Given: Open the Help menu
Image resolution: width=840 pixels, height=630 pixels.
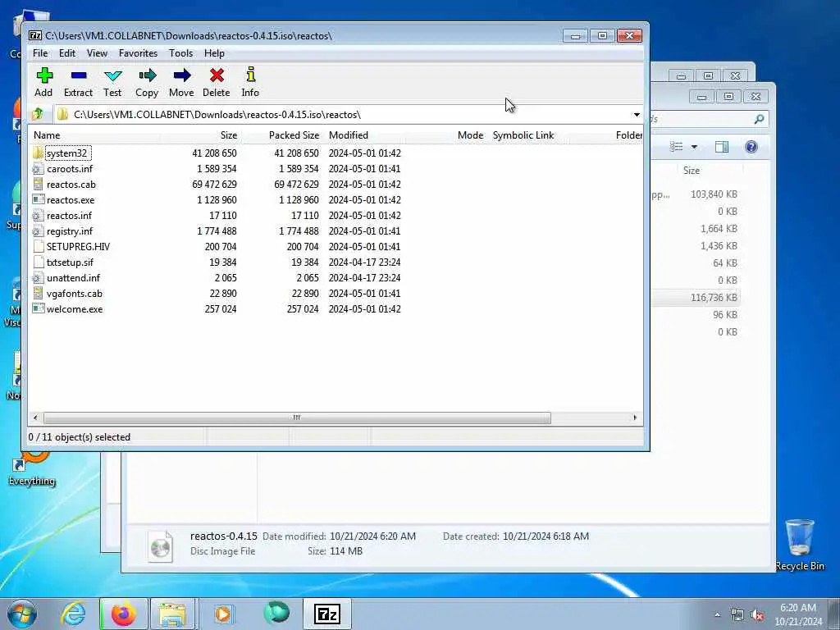Looking at the screenshot, I should click(214, 53).
